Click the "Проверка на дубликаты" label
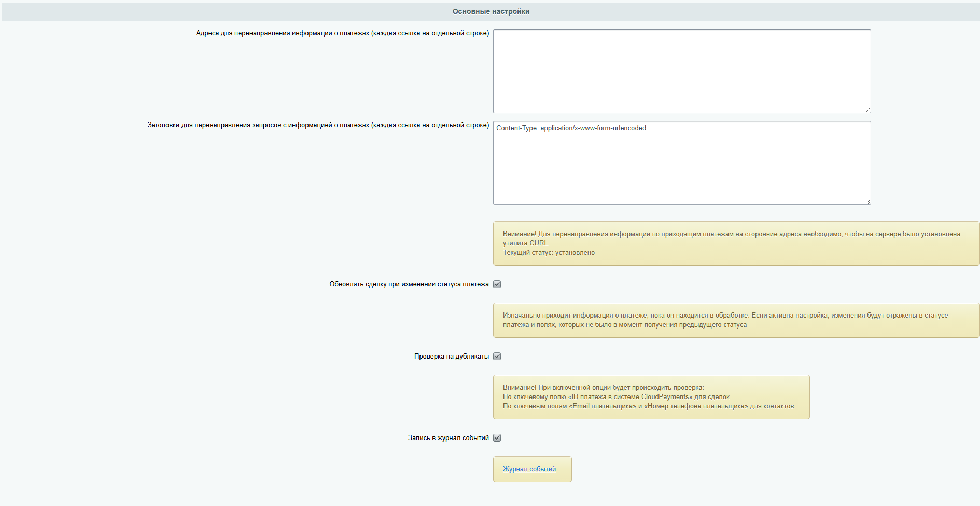This screenshot has height=506, width=980. 452,356
